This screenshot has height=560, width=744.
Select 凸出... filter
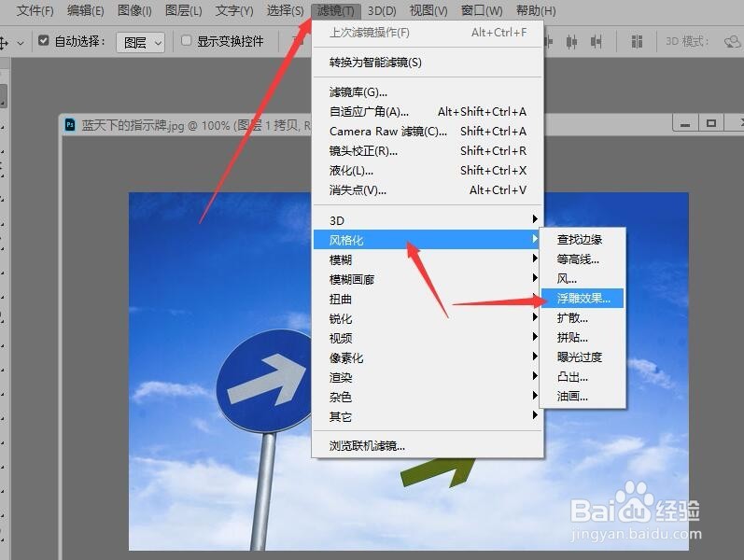[583, 377]
